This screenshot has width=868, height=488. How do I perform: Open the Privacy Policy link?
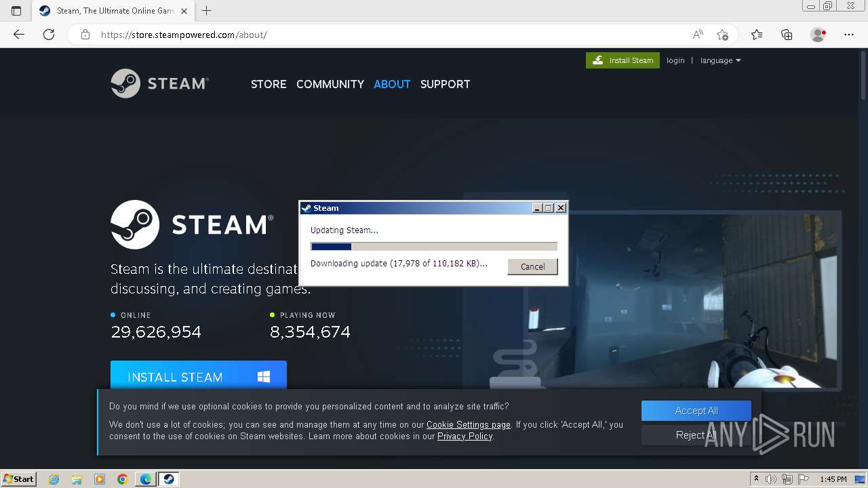coord(465,436)
